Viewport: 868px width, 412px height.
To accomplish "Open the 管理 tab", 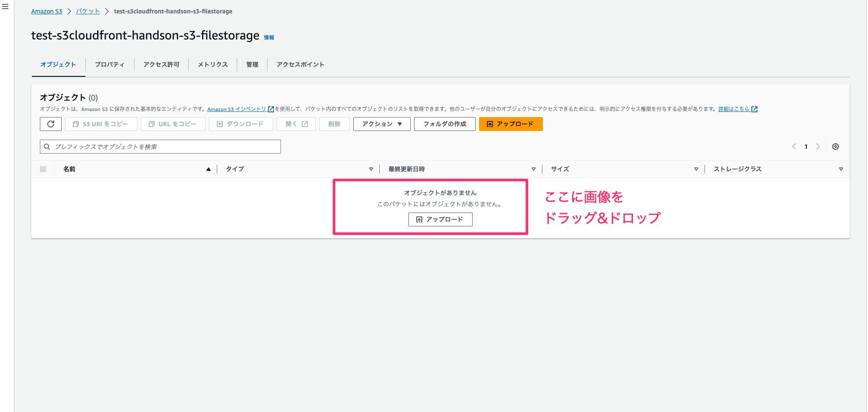I will 252,64.
